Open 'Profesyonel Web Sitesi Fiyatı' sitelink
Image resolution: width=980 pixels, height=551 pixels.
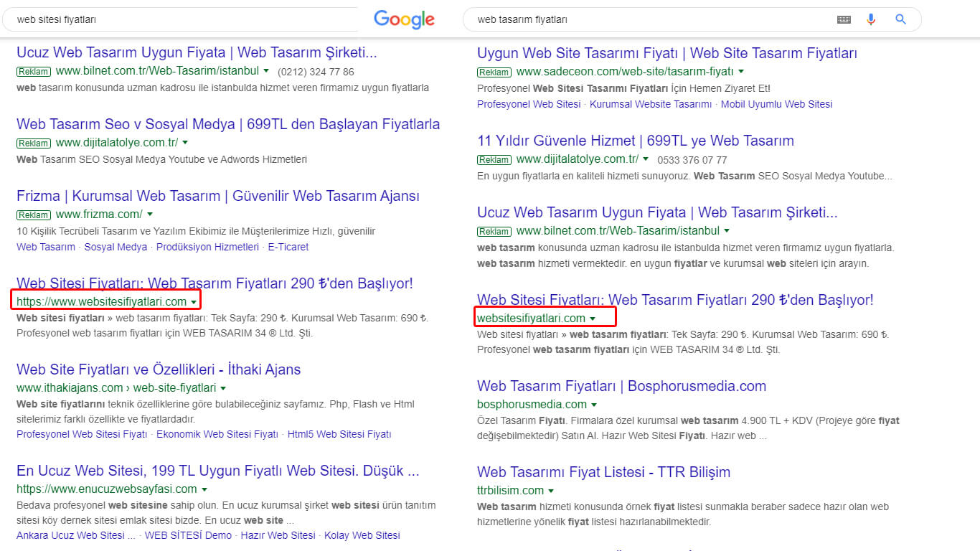(x=82, y=434)
